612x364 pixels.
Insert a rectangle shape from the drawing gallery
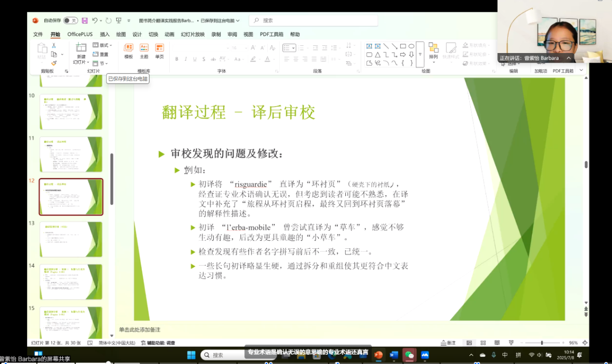[x=403, y=46]
